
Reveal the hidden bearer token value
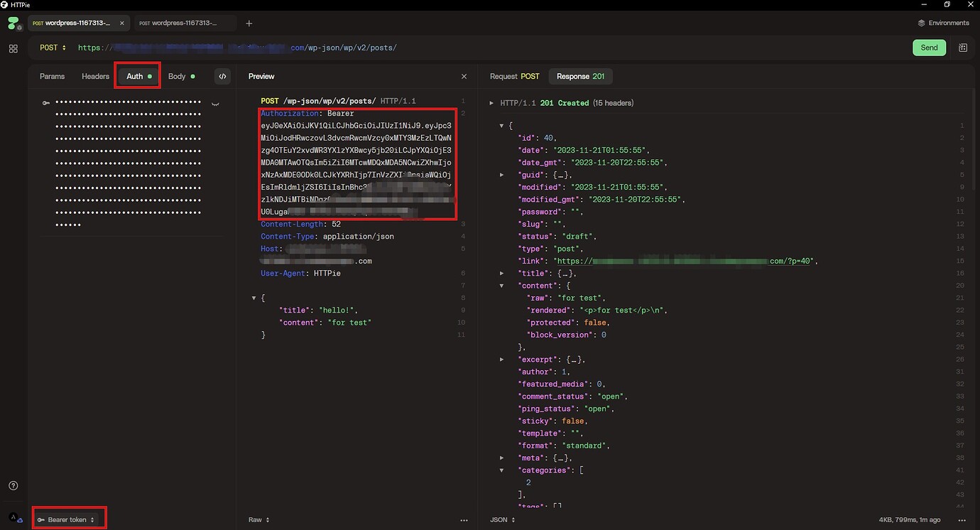[215, 102]
